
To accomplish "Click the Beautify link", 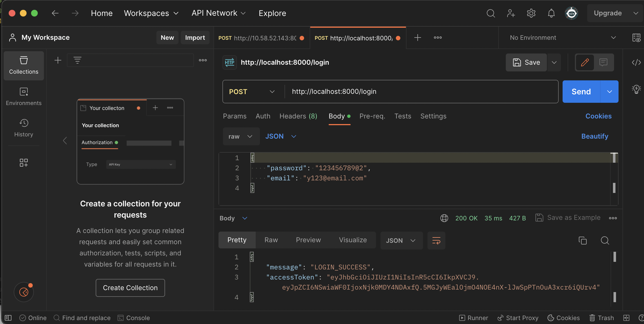I will pos(594,136).
